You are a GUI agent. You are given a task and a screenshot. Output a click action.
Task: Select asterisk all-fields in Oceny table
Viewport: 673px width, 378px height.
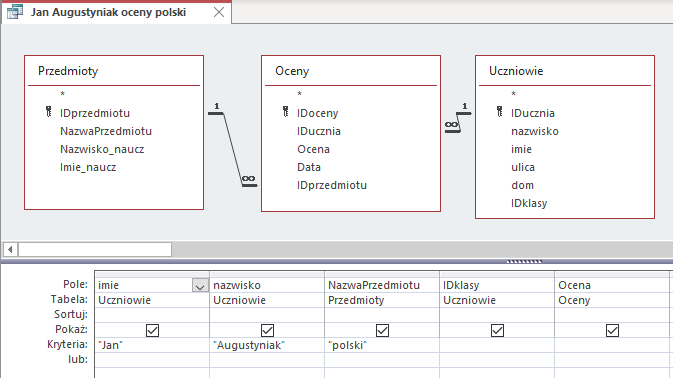pos(300,94)
